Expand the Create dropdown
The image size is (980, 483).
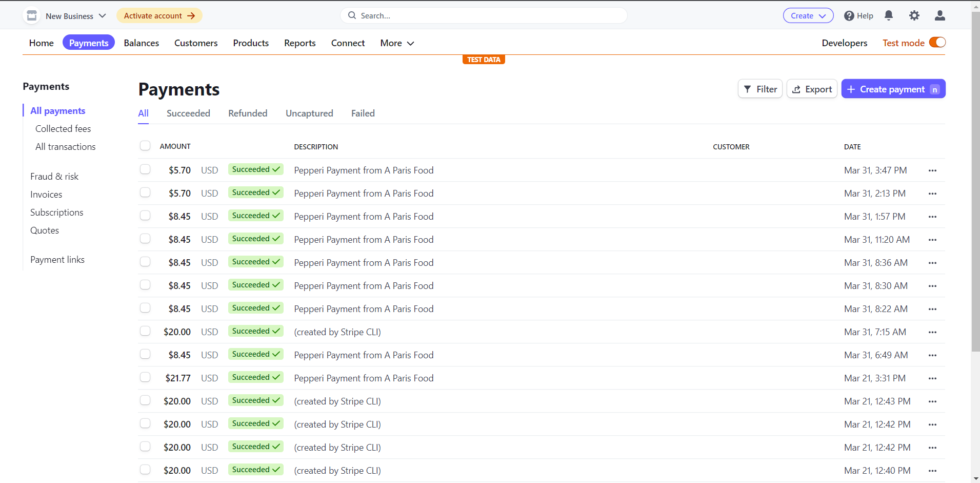(x=808, y=15)
